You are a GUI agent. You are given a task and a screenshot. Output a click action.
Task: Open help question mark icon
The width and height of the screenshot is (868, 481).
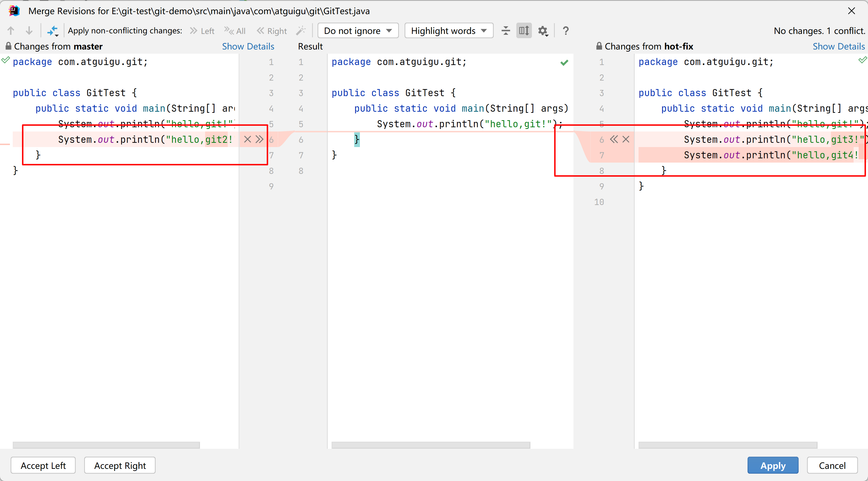[x=566, y=31]
